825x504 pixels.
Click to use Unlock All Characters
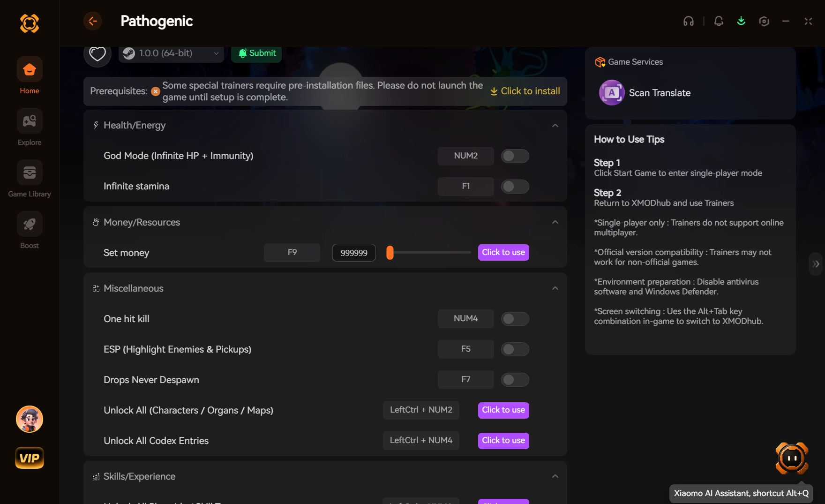503,410
